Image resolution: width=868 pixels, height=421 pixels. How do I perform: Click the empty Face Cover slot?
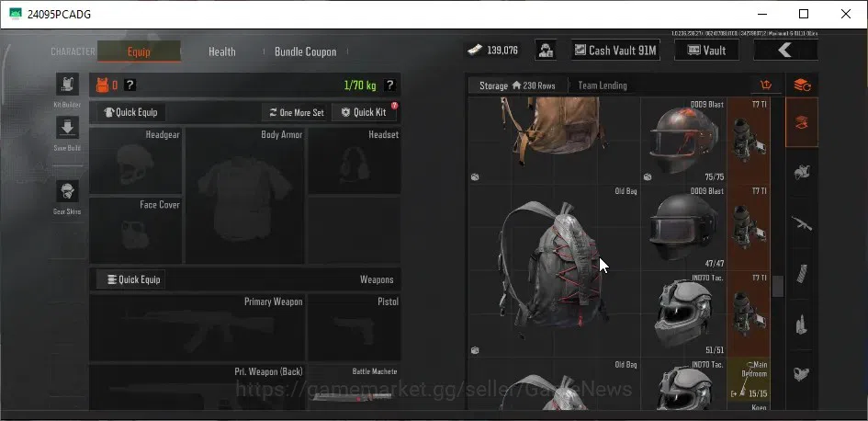coord(136,231)
